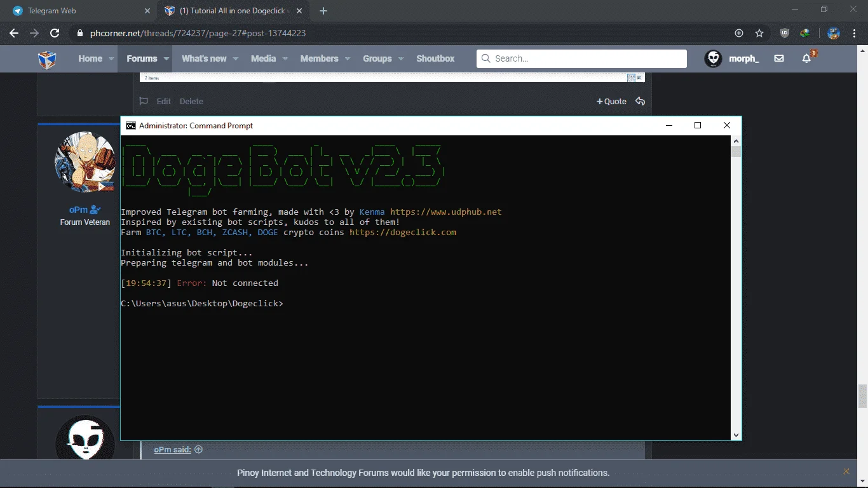Click the padlock site info icon
The image size is (868, 488).
click(x=79, y=33)
